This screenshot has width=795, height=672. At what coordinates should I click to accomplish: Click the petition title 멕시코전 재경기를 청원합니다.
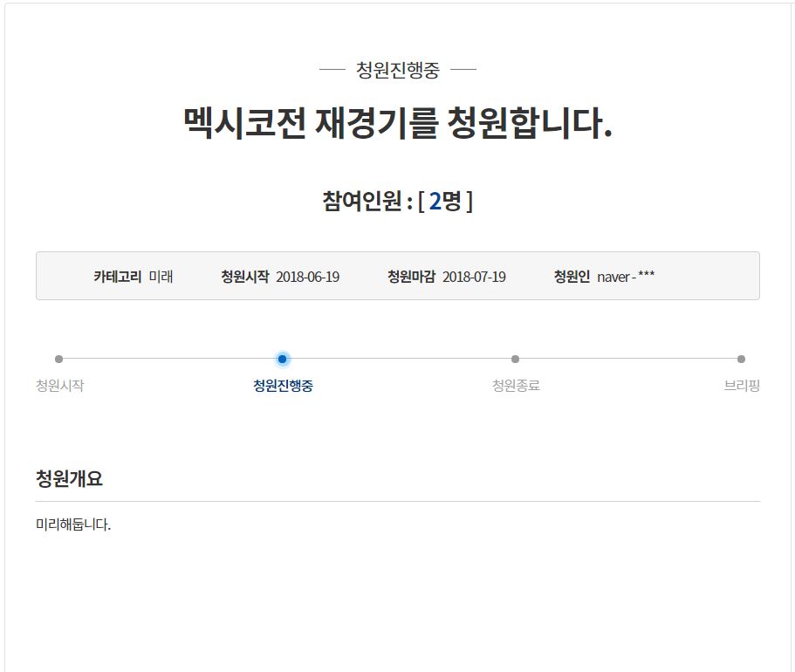[398, 123]
